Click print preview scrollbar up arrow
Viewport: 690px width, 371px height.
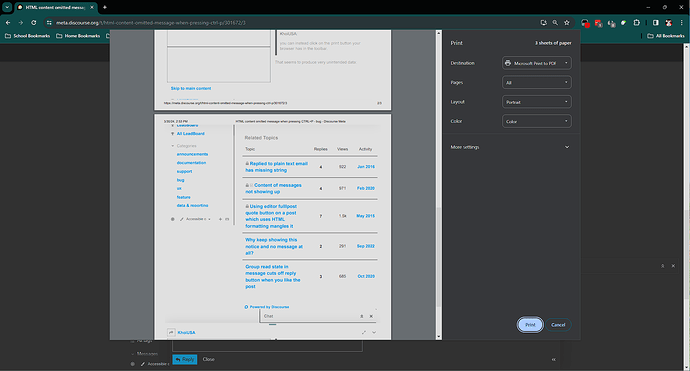438,33
